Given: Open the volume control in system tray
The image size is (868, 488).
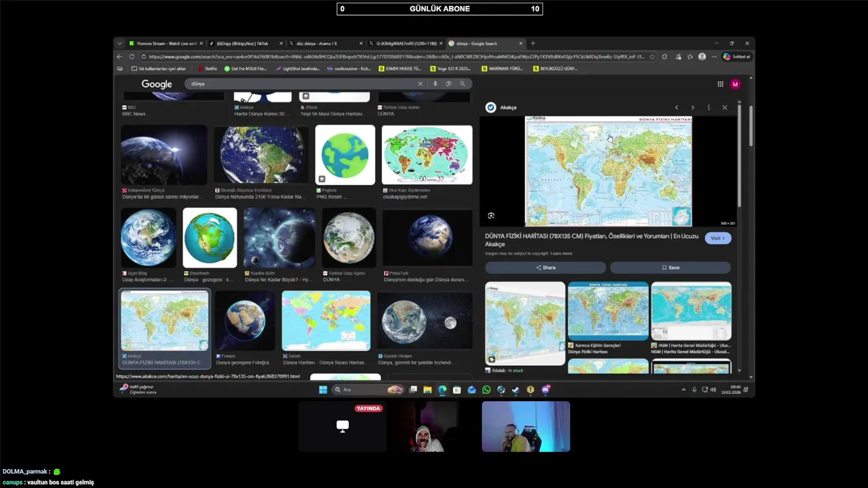Looking at the screenshot, I should click(713, 390).
